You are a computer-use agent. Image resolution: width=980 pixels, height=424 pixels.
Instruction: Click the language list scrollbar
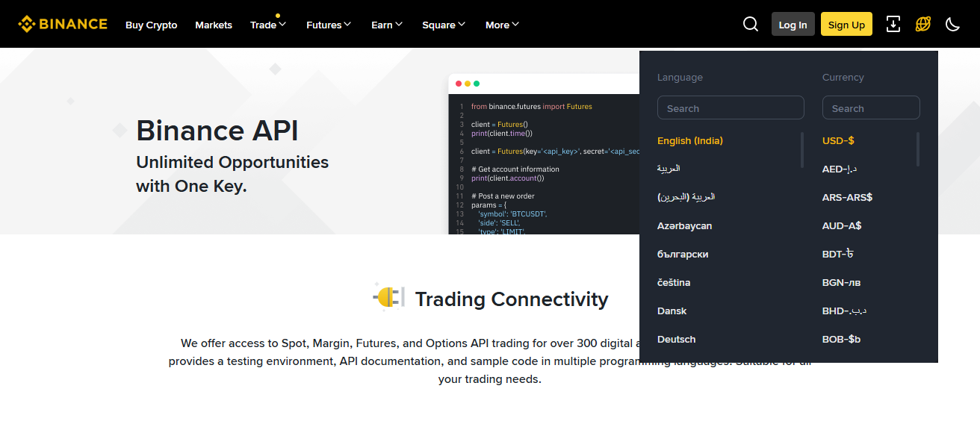(802, 150)
